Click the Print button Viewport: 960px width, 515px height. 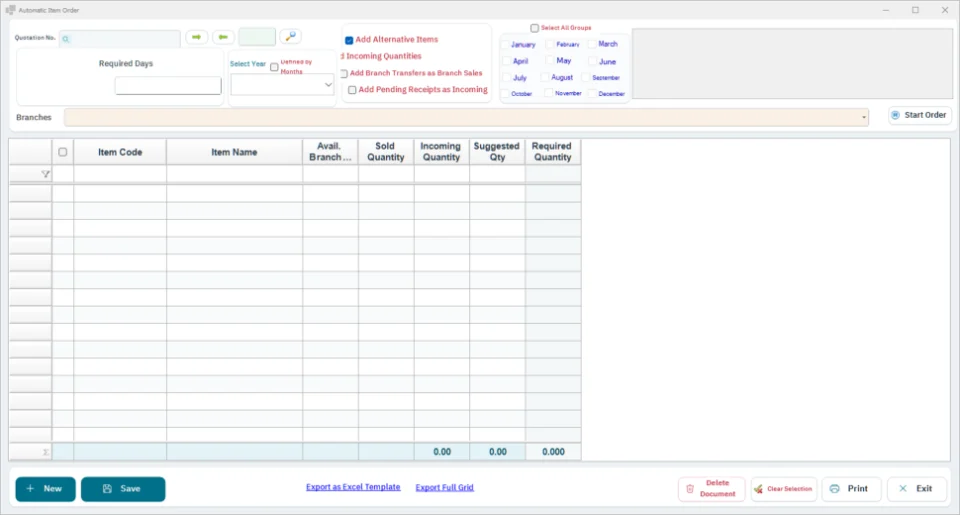coord(851,489)
